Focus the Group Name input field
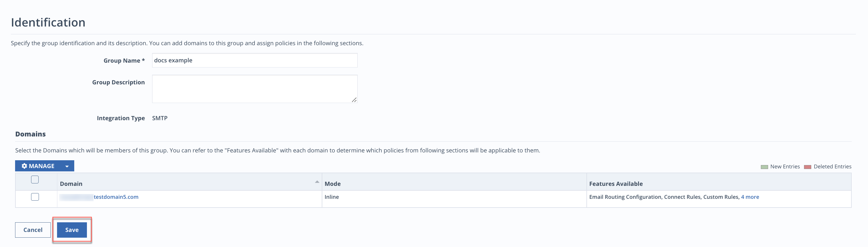The image size is (868, 247). [254, 60]
